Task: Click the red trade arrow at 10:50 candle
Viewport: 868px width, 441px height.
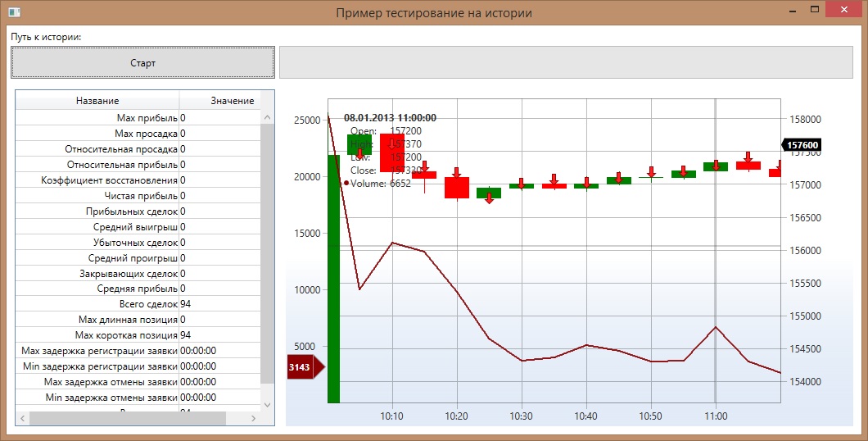Action: pos(651,171)
